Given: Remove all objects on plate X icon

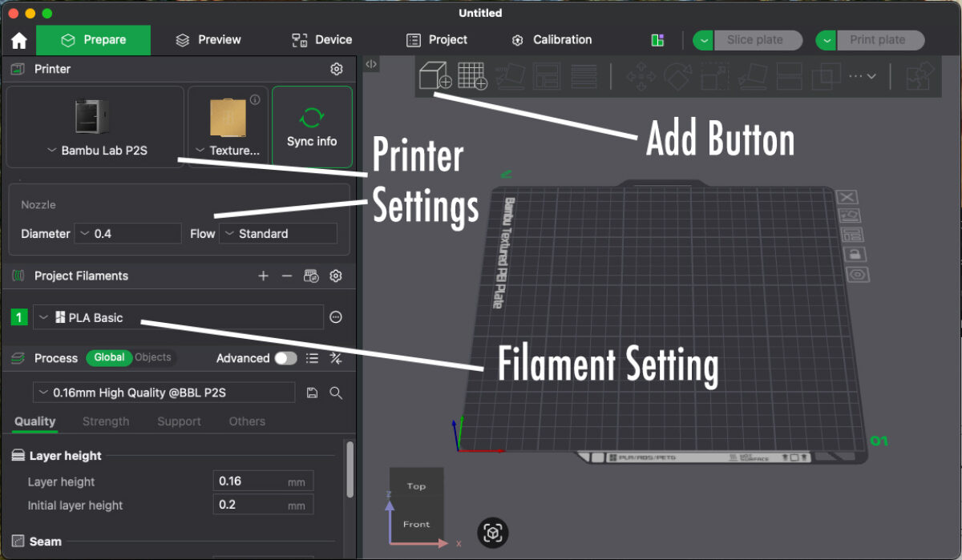Looking at the screenshot, I should [848, 197].
